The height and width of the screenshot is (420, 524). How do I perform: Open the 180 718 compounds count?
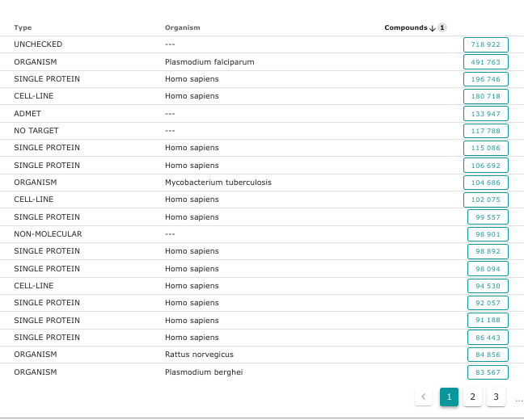pyautogui.click(x=485, y=96)
